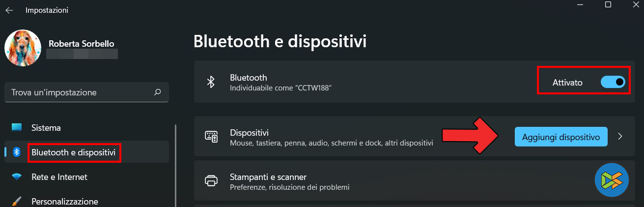The height and width of the screenshot is (207, 644).
Task: Click the Sistema monitor icon
Action: click(x=17, y=128)
